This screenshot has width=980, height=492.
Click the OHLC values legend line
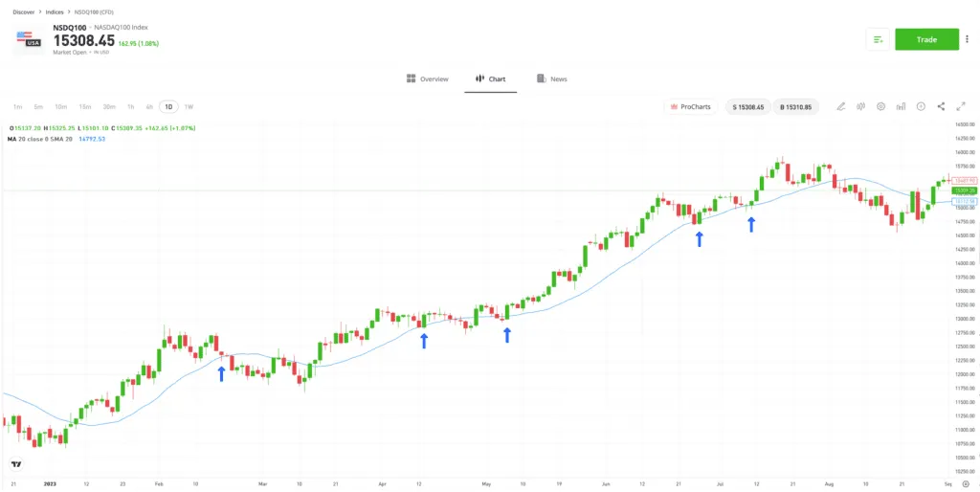102,128
